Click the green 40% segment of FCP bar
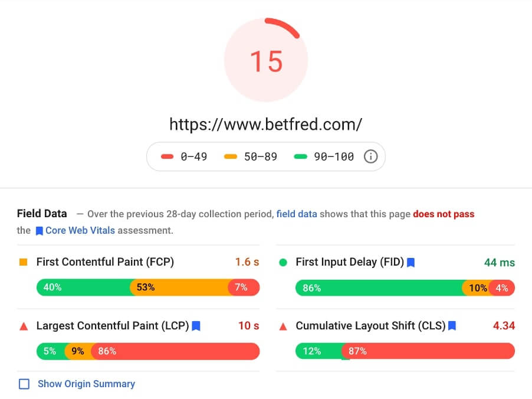Screen dimensions: 532x399 click(x=84, y=287)
